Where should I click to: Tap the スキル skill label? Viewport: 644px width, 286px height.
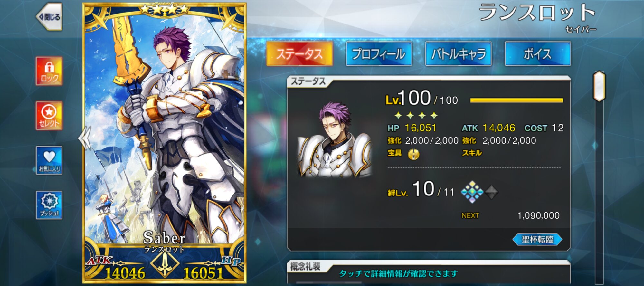click(472, 153)
